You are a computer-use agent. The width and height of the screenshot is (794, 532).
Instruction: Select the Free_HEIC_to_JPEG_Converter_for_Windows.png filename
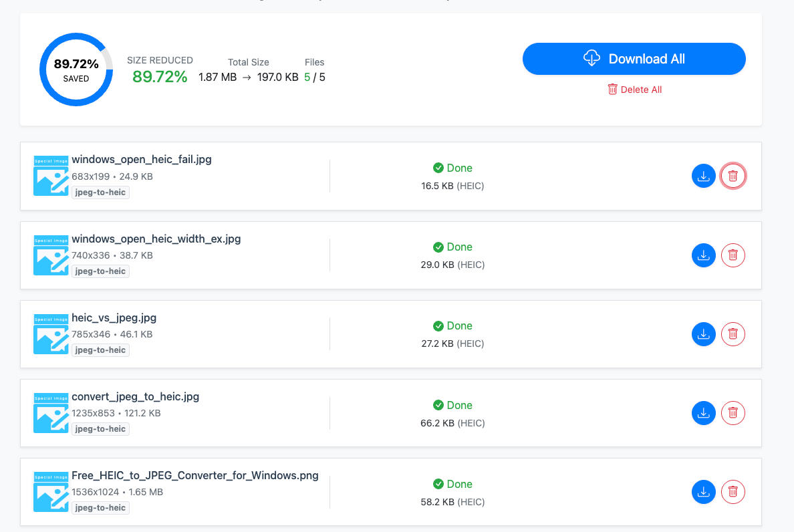[195, 475]
